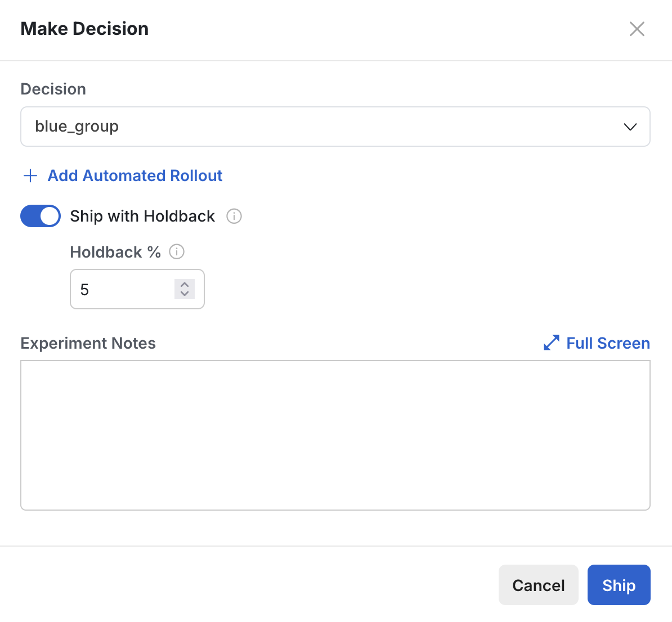Click Add Automated Rollout
Image resolution: width=672 pixels, height=622 pixels.
135,175
